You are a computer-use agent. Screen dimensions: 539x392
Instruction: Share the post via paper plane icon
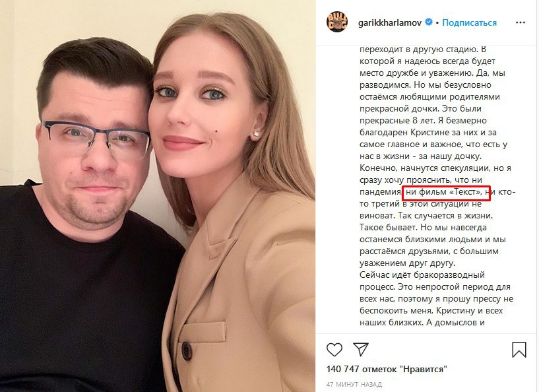[361, 349]
